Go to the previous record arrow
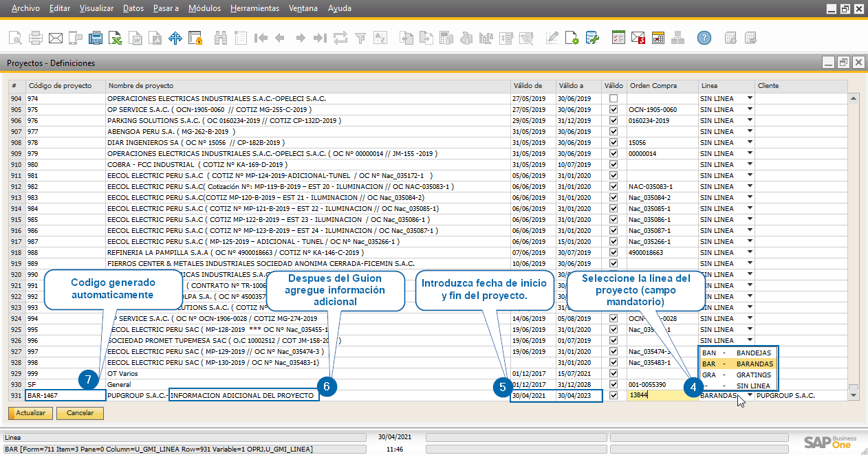 (280, 38)
